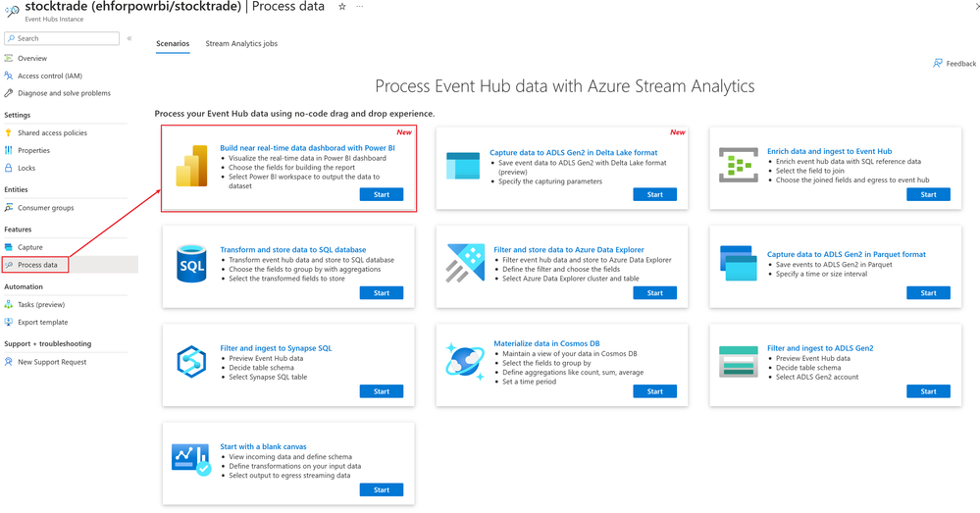
Task: Select the Scenarios tab
Action: (173, 44)
